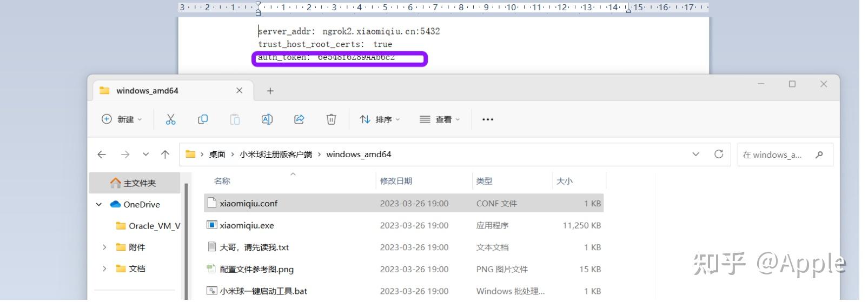Viewport: 868px width, 302px height.
Task: Click 小米球注册版客户端 breadcrumb segment
Action: (x=276, y=155)
